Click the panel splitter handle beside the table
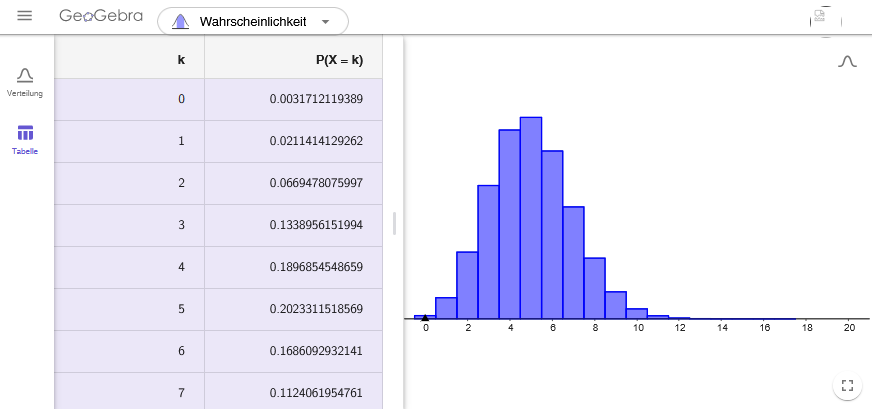 click(x=394, y=223)
